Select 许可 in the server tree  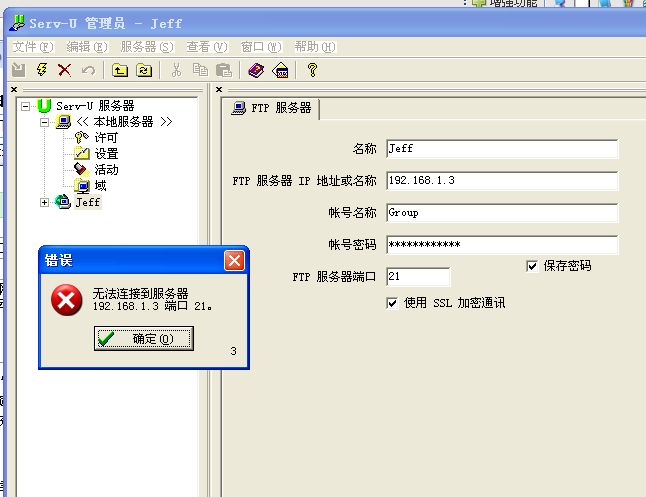point(106,137)
